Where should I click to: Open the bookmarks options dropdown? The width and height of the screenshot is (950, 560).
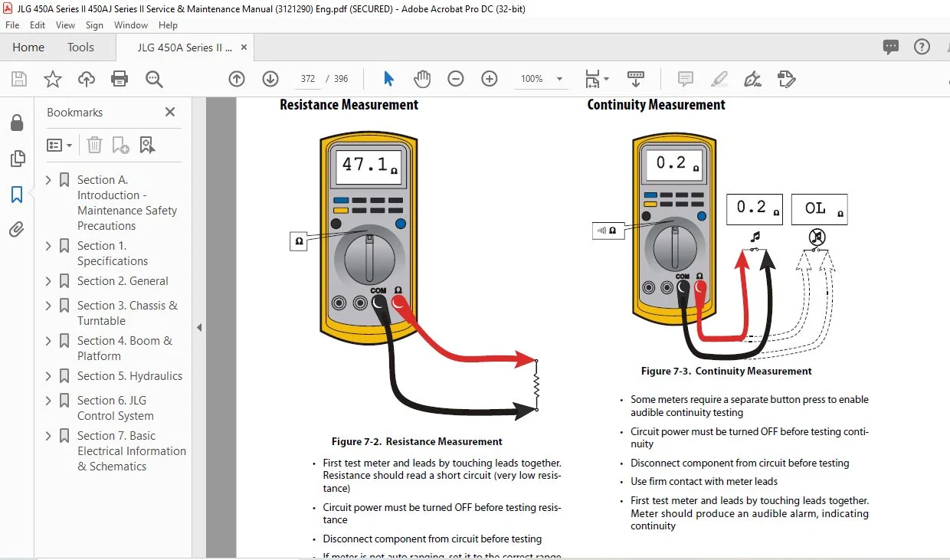(59, 145)
